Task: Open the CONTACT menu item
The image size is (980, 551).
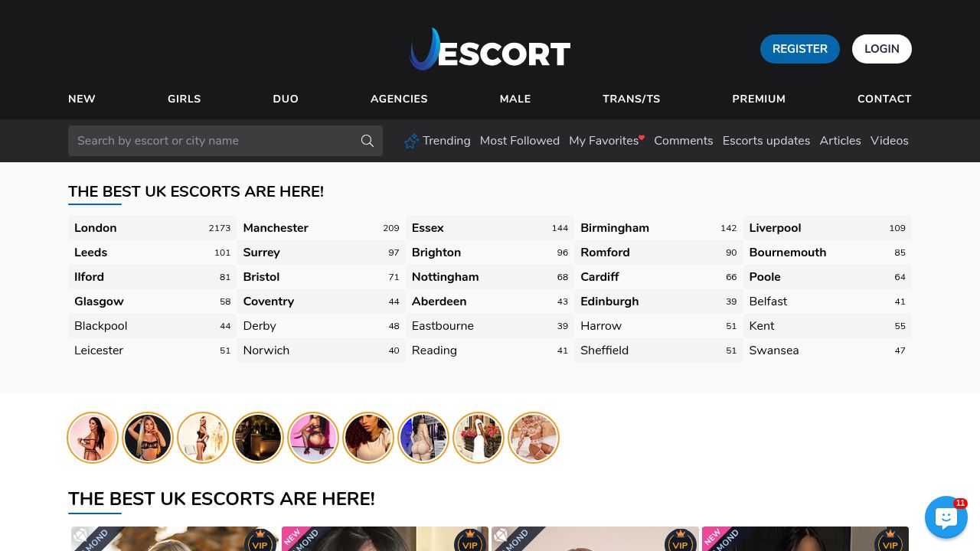Action: coord(884,99)
